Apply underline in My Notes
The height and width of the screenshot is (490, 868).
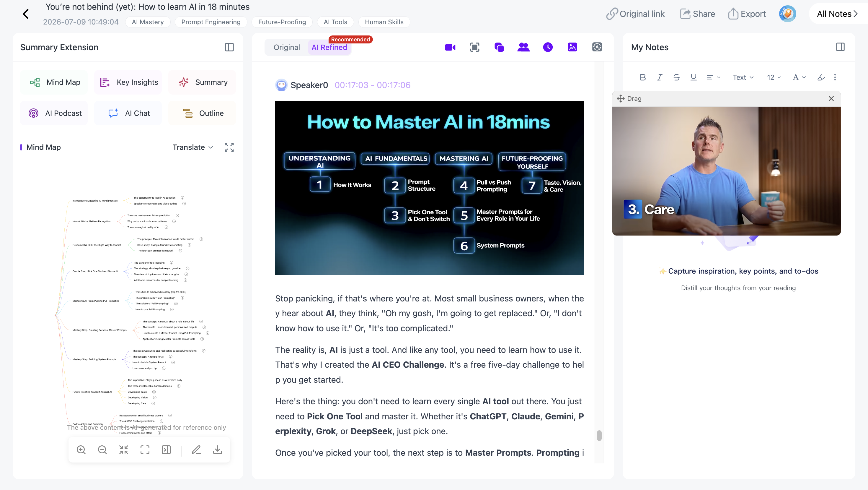(x=693, y=77)
